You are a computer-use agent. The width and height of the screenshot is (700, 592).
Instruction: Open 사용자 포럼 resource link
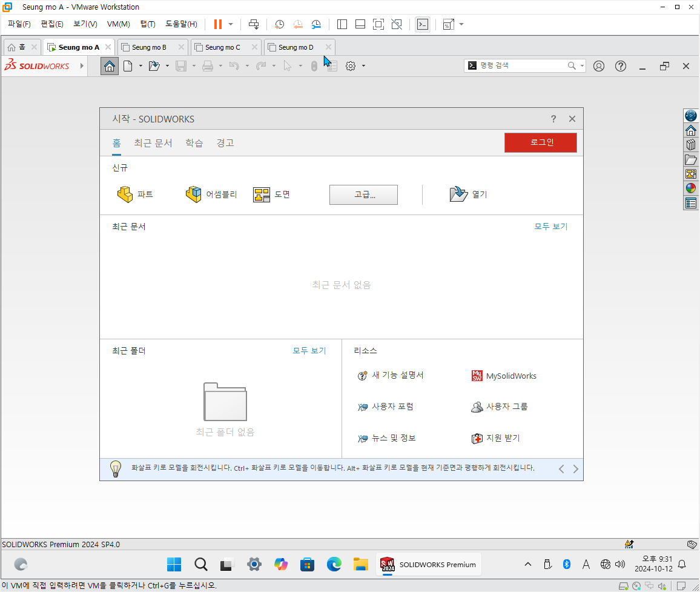pos(385,407)
